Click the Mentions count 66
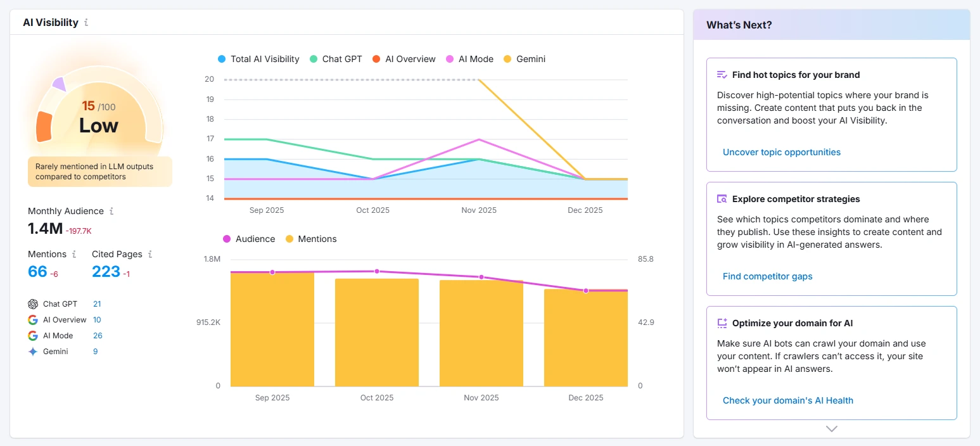This screenshot has width=980, height=446. pyautogui.click(x=38, y=272)
